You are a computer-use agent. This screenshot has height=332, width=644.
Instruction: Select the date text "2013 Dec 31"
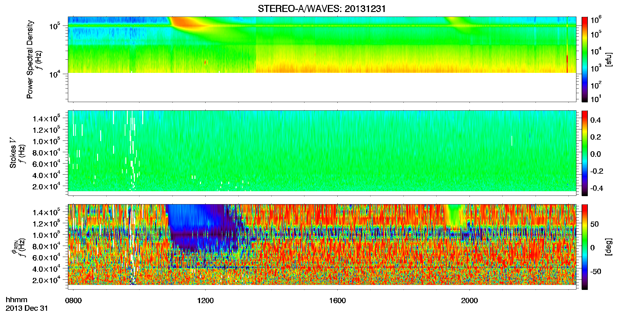27,308
